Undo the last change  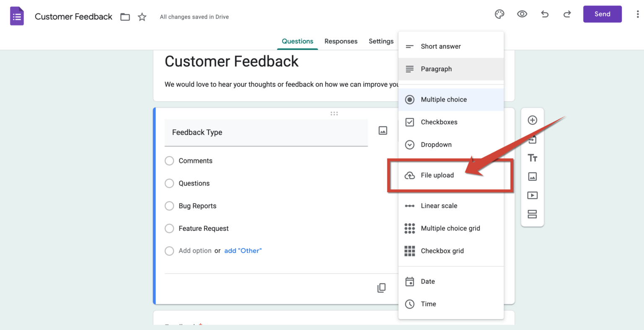(545, 14)
